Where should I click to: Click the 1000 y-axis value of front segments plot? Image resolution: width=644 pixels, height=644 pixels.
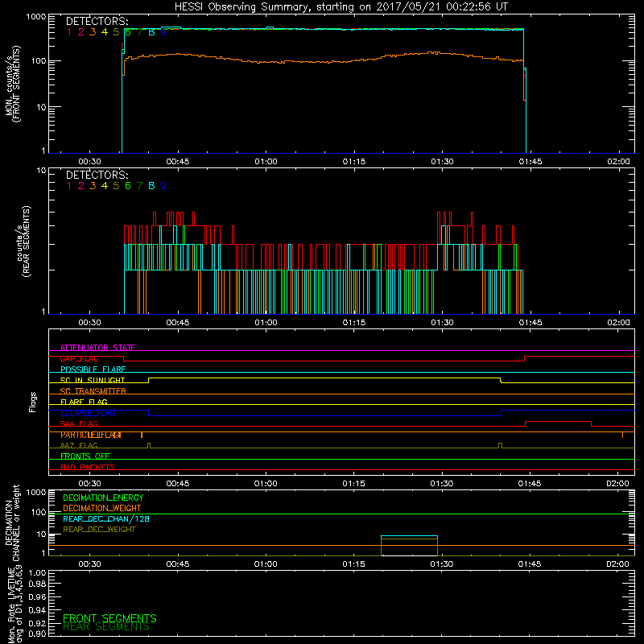coord(36,17)
